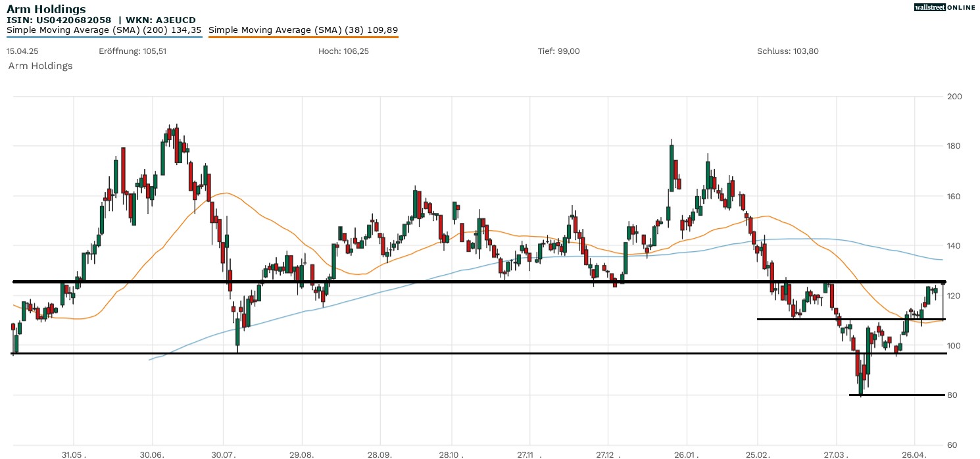The height and width of the screenshot is (459, 980).
Task: Click the 30.07. date axis label
Action: tap(224, 454)
